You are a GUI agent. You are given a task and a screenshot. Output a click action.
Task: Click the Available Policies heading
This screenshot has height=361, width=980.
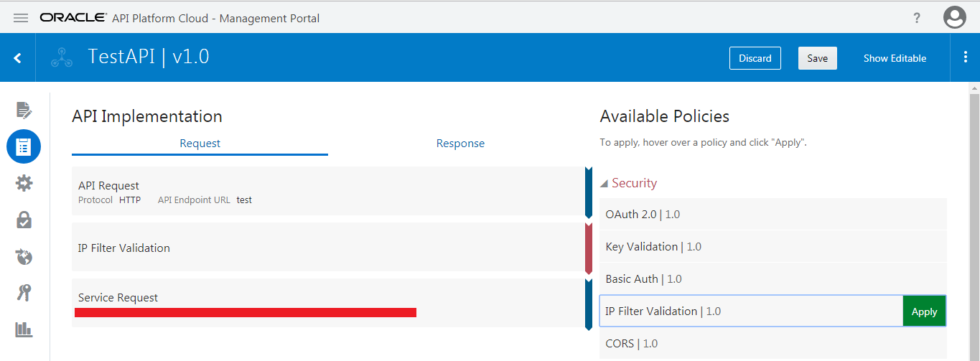pyautogui.click(x=664, y=116)
